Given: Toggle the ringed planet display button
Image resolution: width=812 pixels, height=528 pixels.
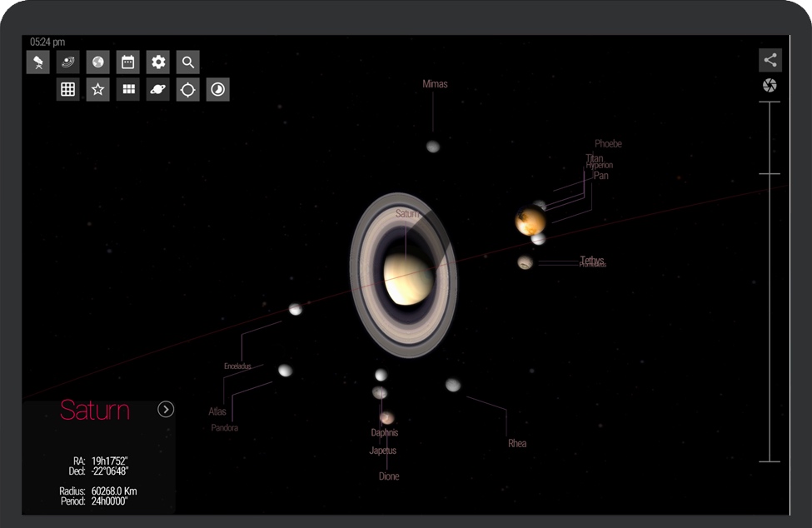Looking at the screenshot, I should 158,90.
